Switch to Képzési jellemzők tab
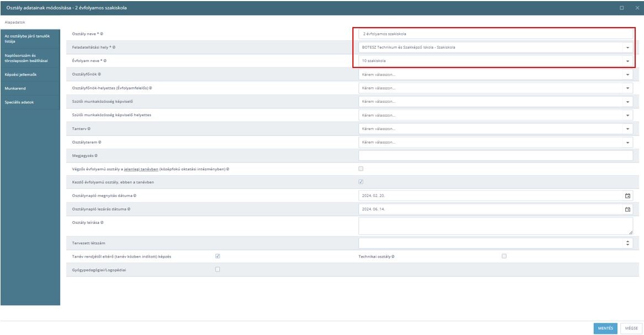Screen dimensions: 644x335 30,75
